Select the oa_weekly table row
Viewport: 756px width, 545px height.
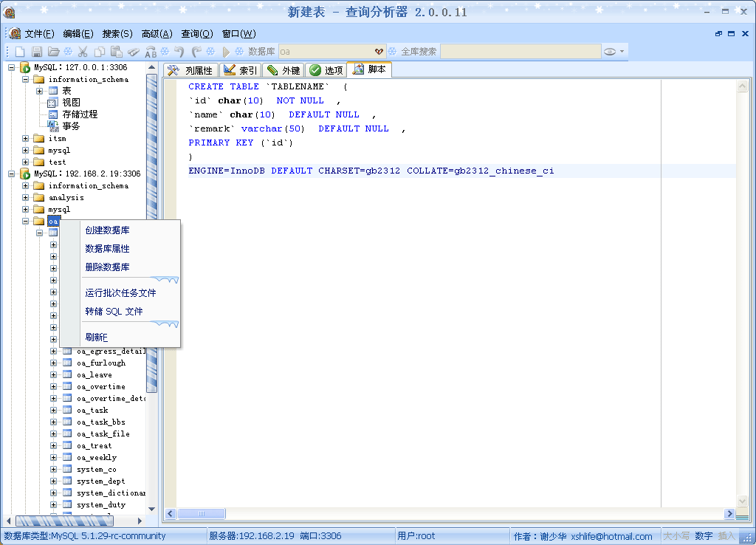tap(97, 457)
